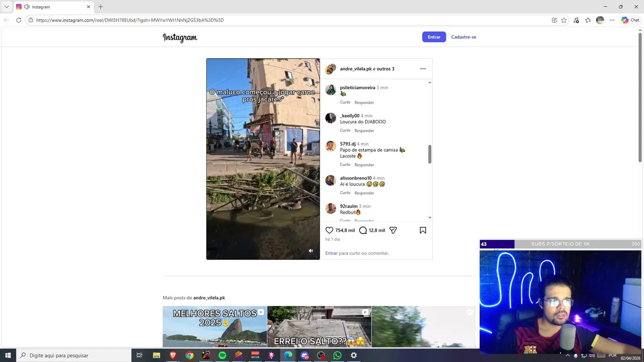644x362 pixels.
Task: Save the post with the bookmark icon
Action: tap(423, 230)
